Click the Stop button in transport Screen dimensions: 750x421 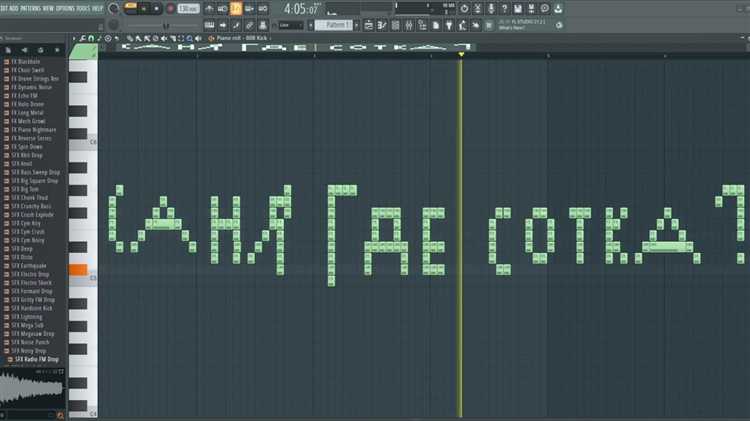click(157, 9)
